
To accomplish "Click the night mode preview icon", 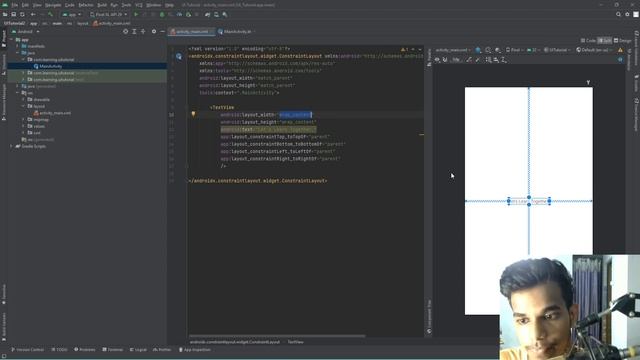I will click(x=498, y=50).
